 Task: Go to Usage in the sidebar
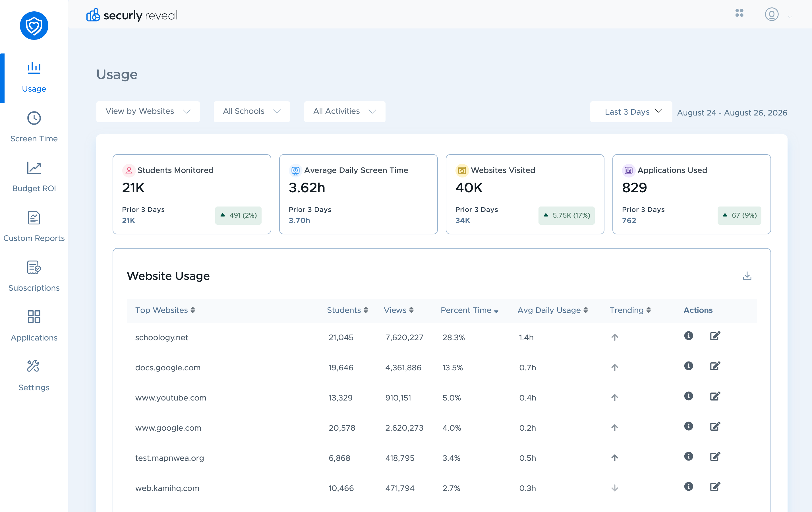(34, 78)
